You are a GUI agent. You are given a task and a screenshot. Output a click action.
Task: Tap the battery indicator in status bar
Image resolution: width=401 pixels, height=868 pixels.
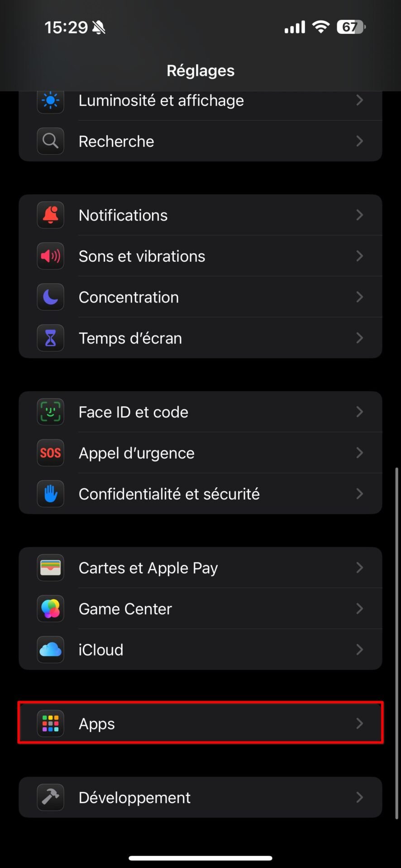pos(351,27)
